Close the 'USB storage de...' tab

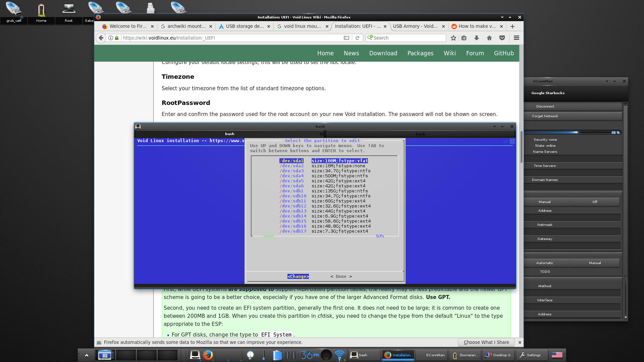coord(269,26)
